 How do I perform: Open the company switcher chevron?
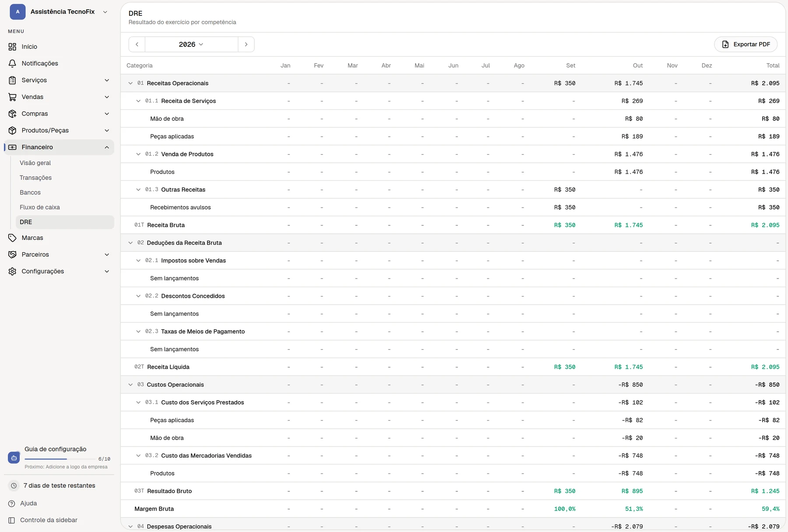(105, 12)
